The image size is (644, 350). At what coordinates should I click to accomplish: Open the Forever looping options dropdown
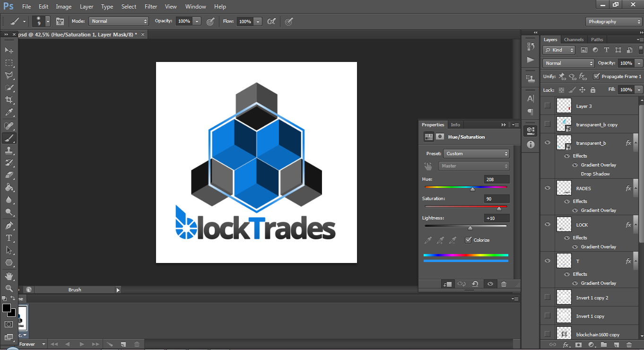tap(33, 344)
